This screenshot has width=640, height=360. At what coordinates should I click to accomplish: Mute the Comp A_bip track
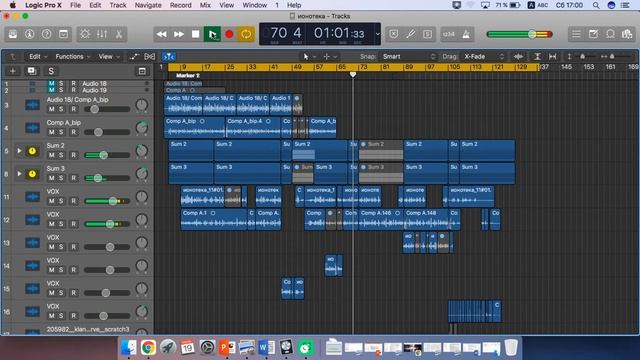tap(51, 132)
